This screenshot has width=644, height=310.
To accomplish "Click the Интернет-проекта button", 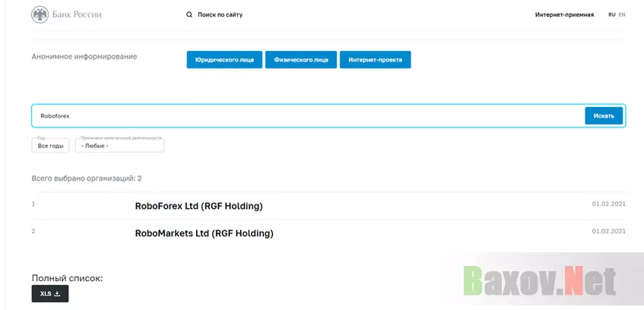I will tap(375, 59).
